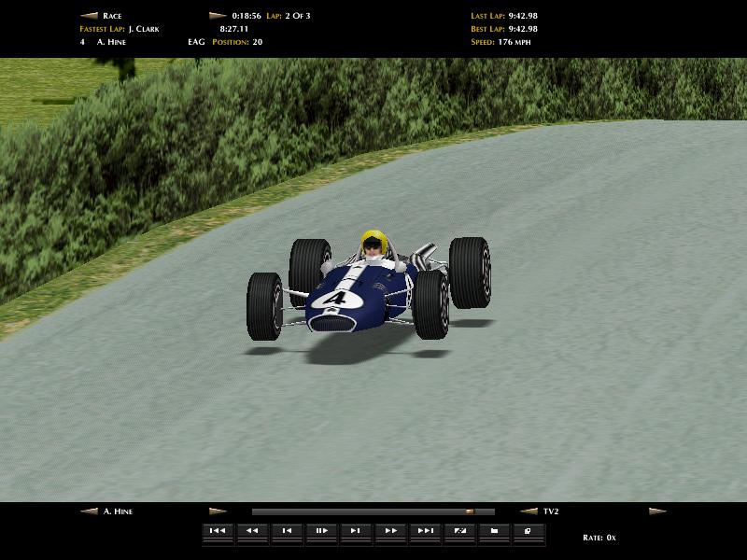Switch to the previous camera before TV2
This screenshot has width=747, height=560.
(x=529, y=511)
